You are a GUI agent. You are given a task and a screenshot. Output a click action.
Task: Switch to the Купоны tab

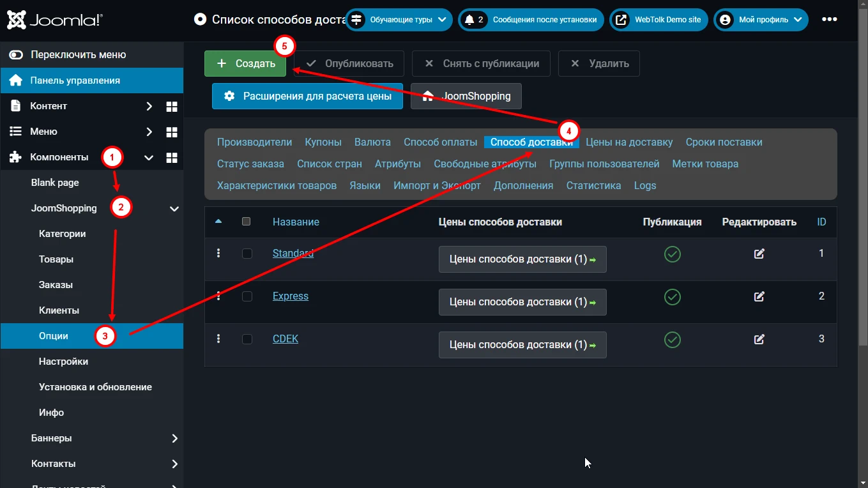click(323, 142)
